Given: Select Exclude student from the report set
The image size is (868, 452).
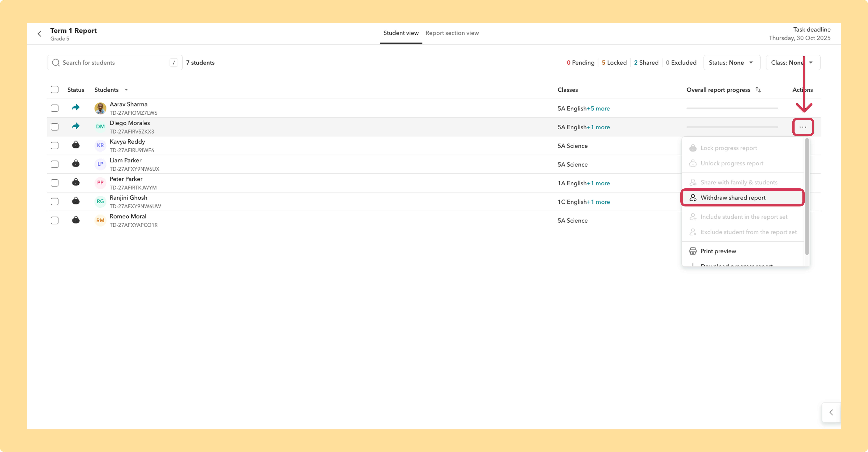Looking at the screenshot, I should 743,232.
